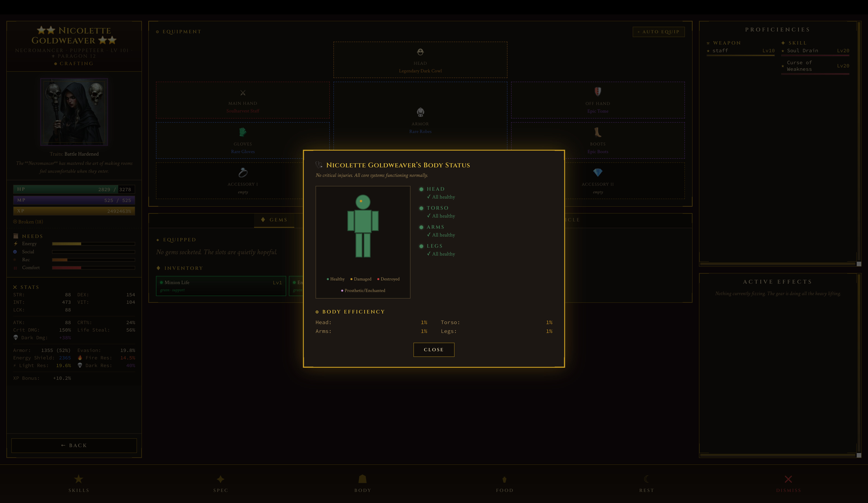The width and height of the screenshot is (868, 503).
Task: Click the Comfort need bar
Action: pyautogui.click(x=93, y=268)
